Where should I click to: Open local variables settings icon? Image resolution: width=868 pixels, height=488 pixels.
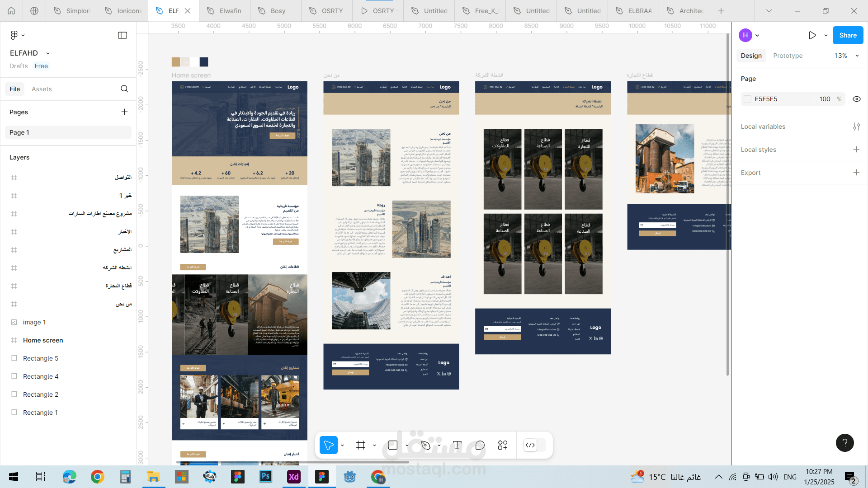[x=856, y=127]
